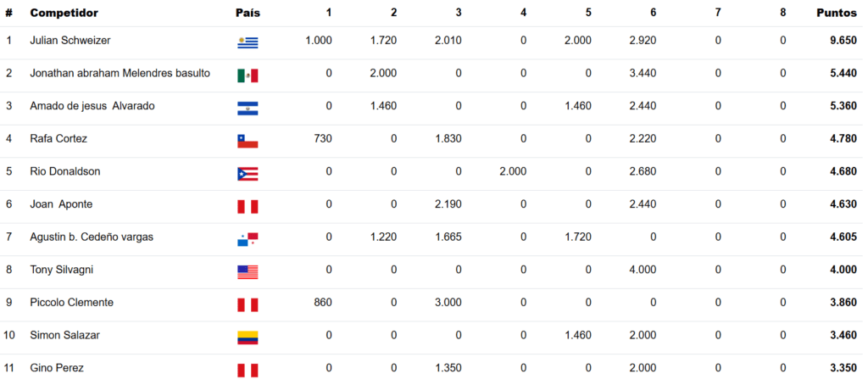Viewport: 868px width, 385px height.
Task: Click the Mexico flag beside Jonathan Melendres
Action: tap(248, 75)
